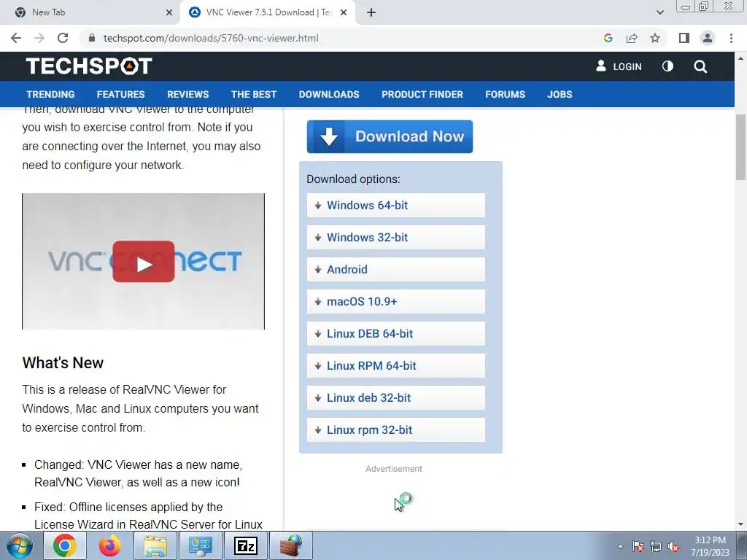Screen dimensions: 747x560
Task: Open the tab search dropdown arrow
Action: 659,12
